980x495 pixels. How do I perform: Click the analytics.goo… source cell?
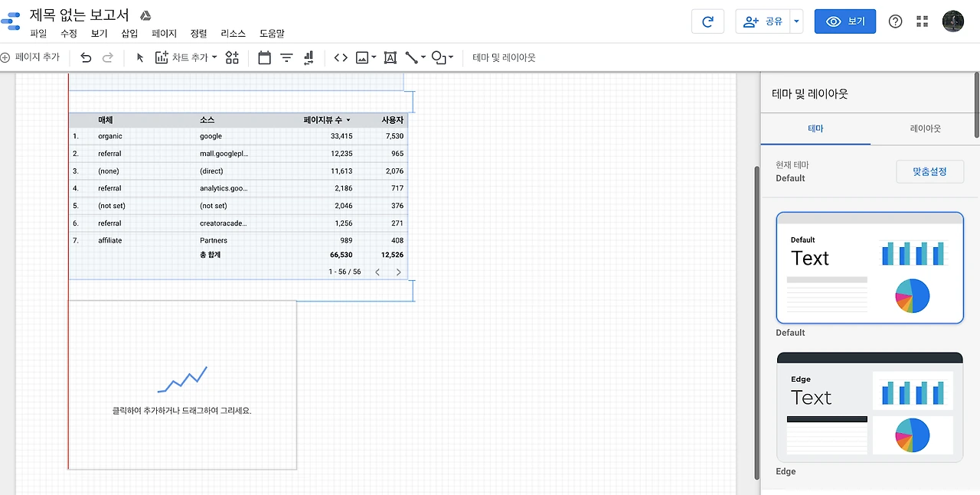point(224,188)
